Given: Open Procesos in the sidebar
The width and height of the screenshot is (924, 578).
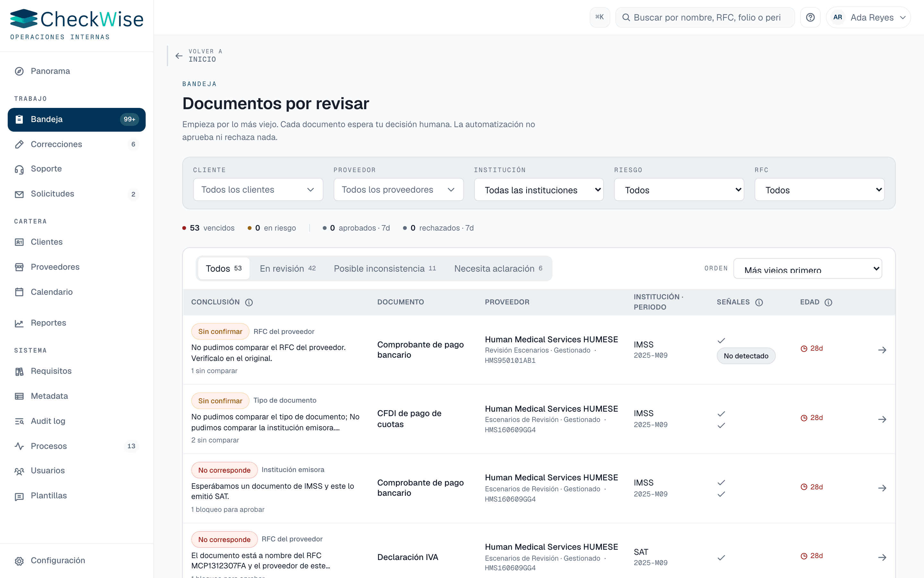Looking at the screenshot, I should pyautogui.click(x=76, y=446).
